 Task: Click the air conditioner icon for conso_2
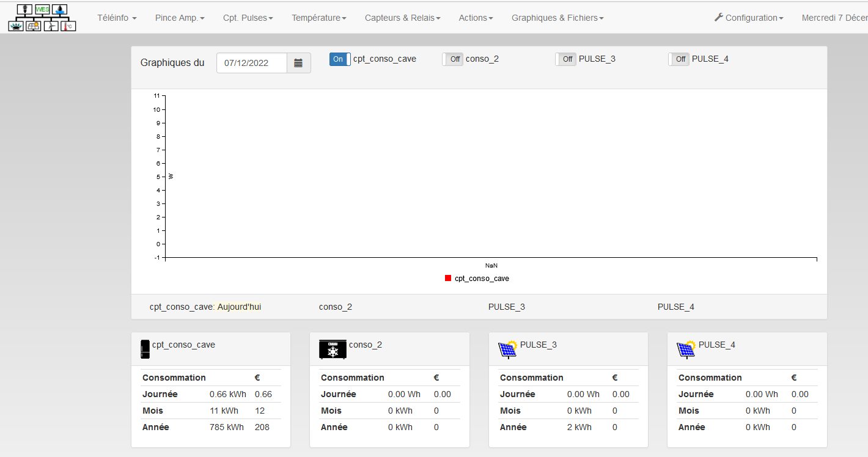pyautogui.click(x=333, y=349)
